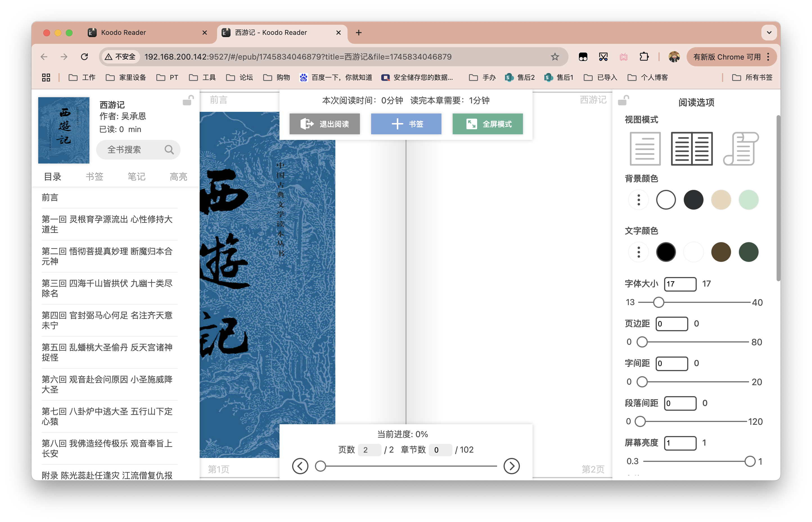Click the 屏幕亮度 brightness slider handle
812x522 pixels.
(x=750, y=461)
